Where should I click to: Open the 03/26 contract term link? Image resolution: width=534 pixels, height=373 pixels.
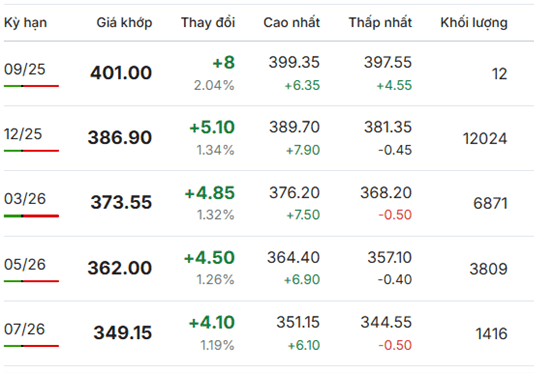pyautogui.click(x=25, y=199)
